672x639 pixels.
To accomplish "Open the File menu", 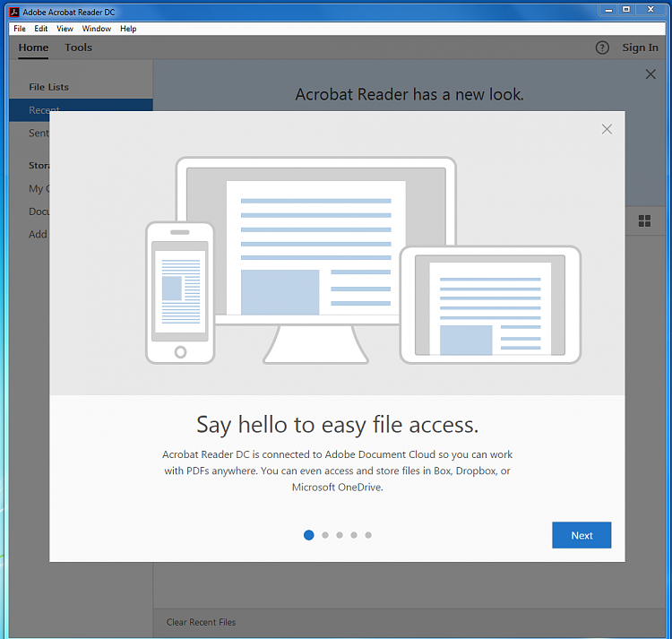I will click(20, 29).
